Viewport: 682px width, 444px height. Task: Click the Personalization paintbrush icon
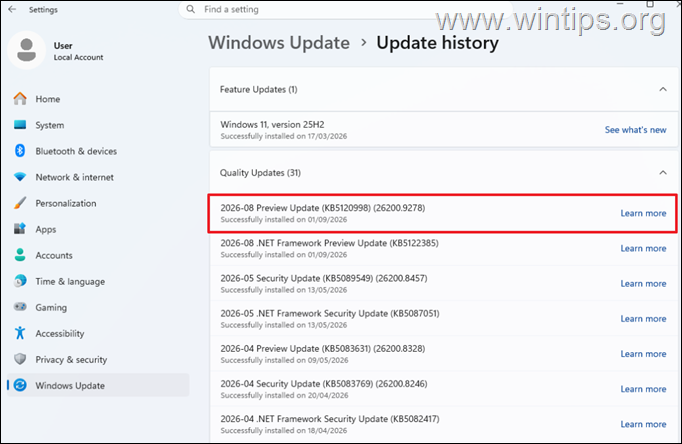[x=20, y=203]
